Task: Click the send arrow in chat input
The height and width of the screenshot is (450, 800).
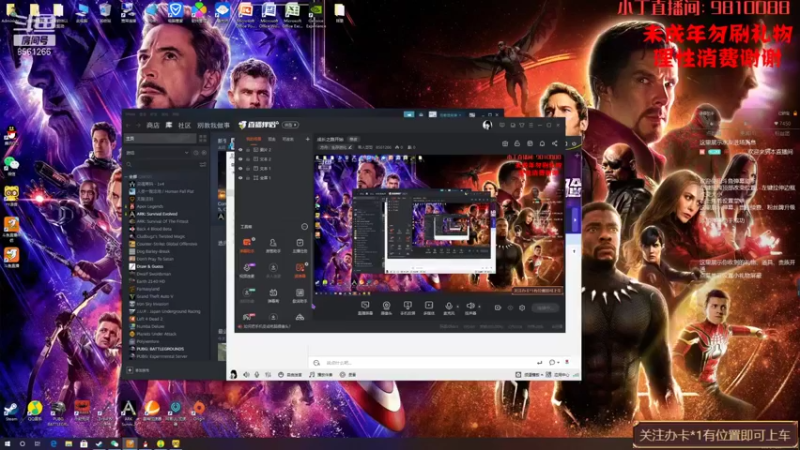Action: pyautogui.click(x=539, y=363)
